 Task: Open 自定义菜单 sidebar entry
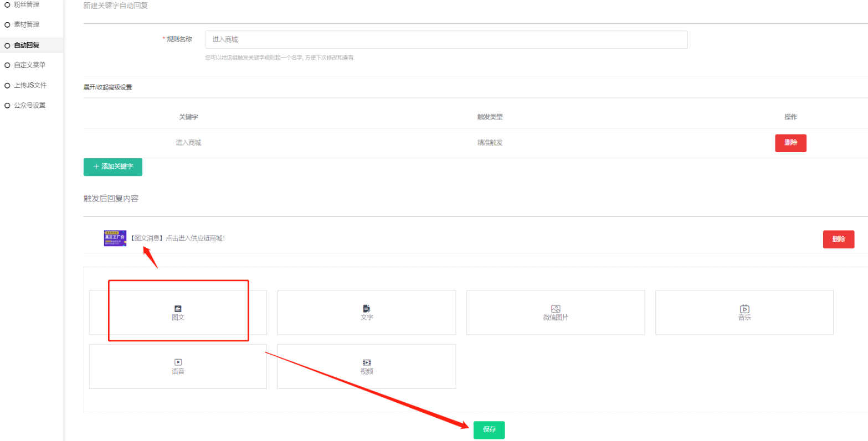pyautogui.click(x=29, y=65)
